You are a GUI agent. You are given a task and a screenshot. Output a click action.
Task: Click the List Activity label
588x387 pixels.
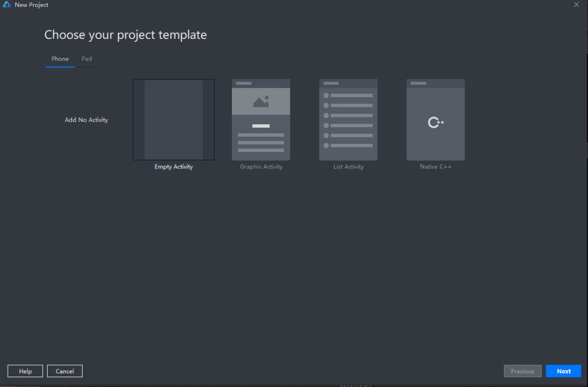coord(348,167)
